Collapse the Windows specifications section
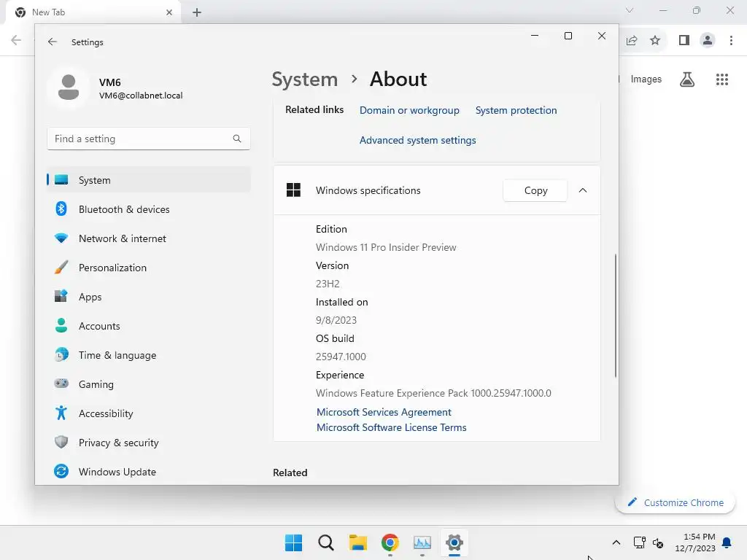747x560 pixels. (x=583, y=190)
